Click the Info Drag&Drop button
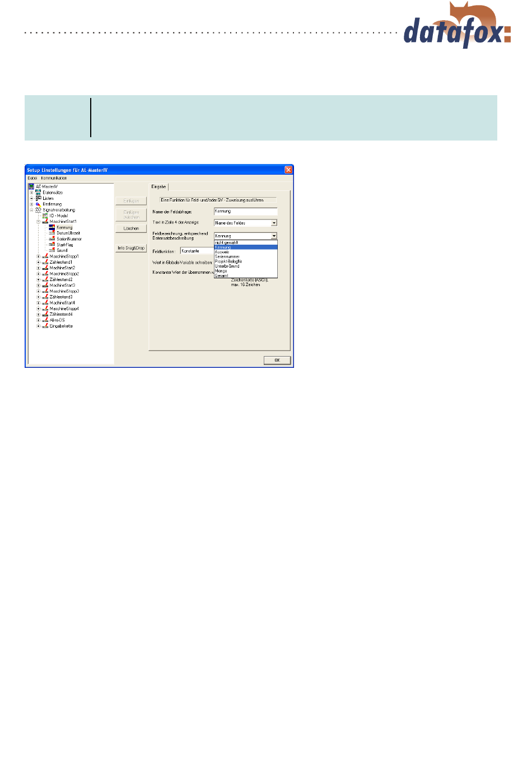 (131, 248)
